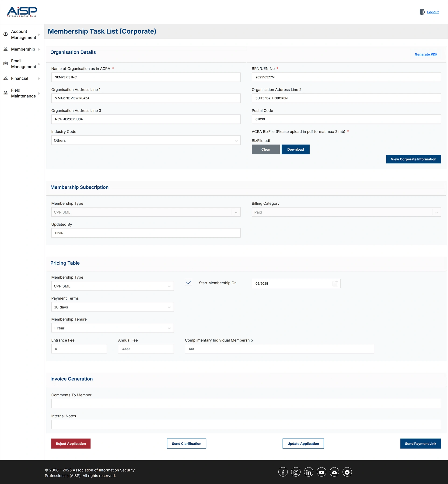
Task: Click the Internal Notes text field
Action: [246, 425]
